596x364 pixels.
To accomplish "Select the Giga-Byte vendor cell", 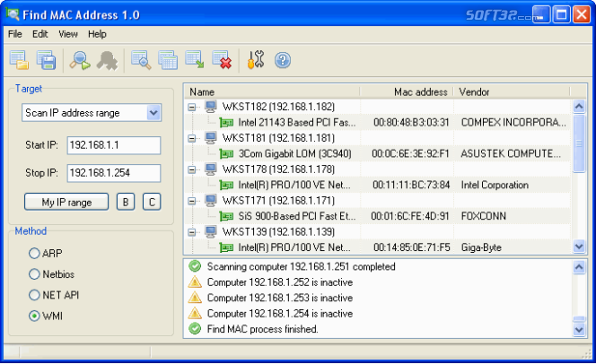I will [x=481, y=247].
